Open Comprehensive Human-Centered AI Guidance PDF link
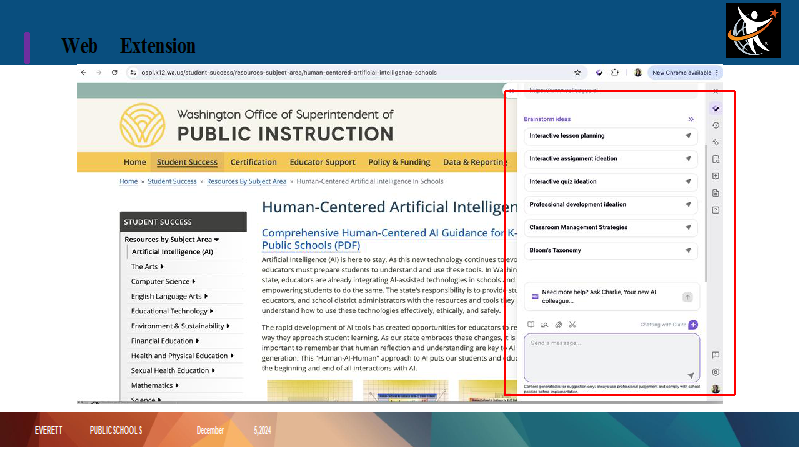The image size is (800, 450). pos(389,239)
